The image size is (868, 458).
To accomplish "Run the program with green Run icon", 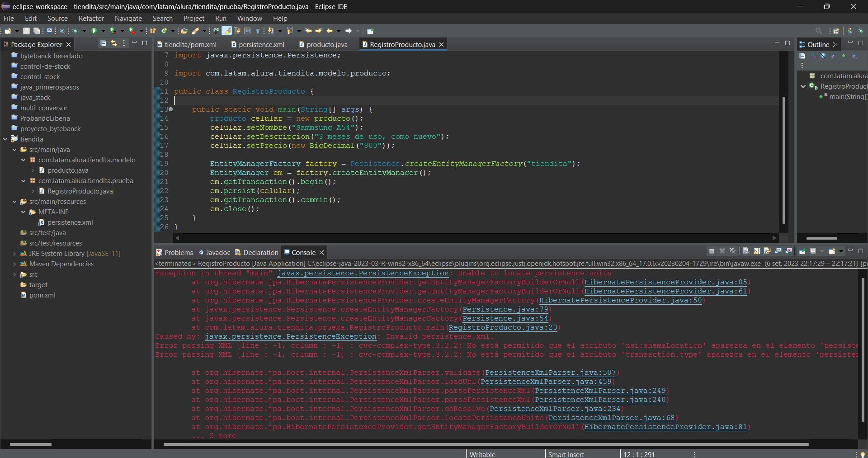I will [94, 31].
